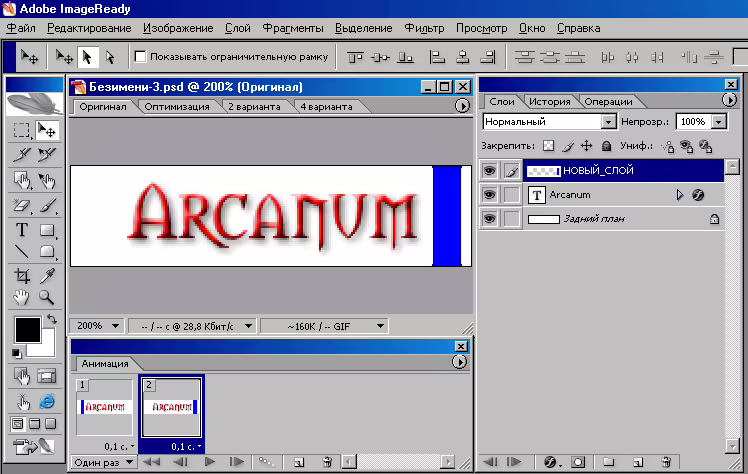Select previous animation frame

[180, 462]
